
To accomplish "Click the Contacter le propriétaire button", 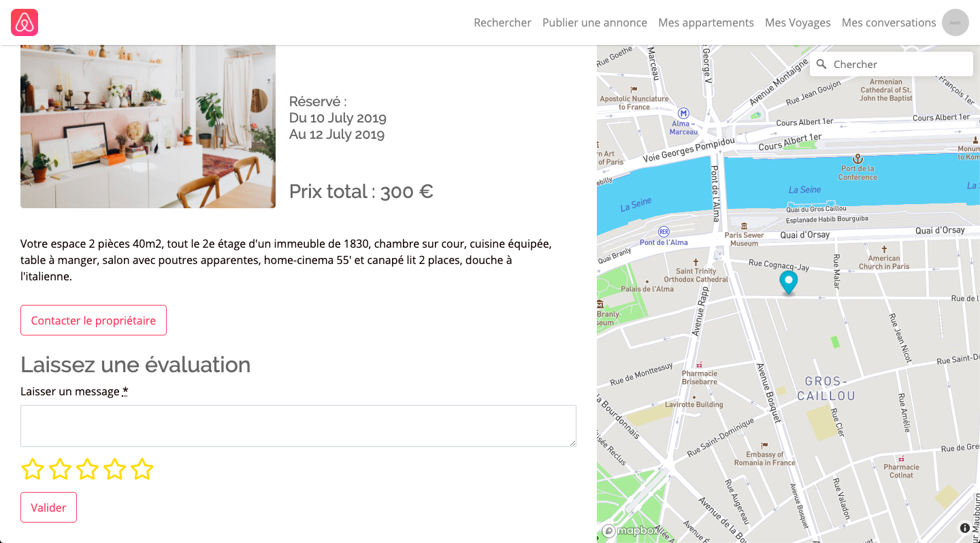I will (93, 320).
